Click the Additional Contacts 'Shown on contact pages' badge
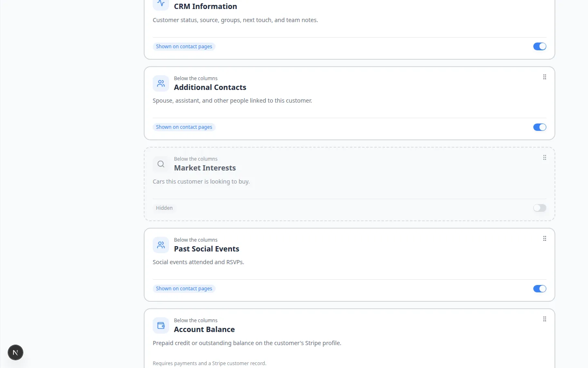Viewport: 588px width, 368px height. [x=184, y=127]
